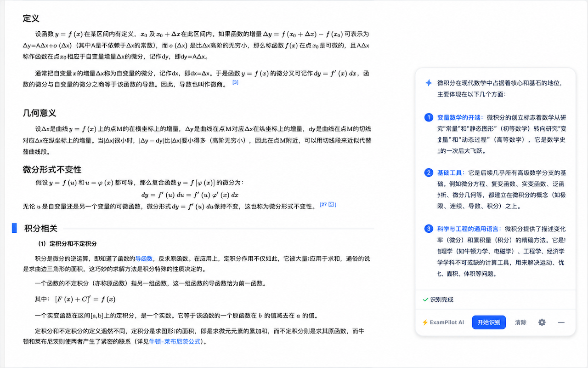This screenshot has width=588, height=368.
Task: Open the citation reference [3]
Action: 235,82
